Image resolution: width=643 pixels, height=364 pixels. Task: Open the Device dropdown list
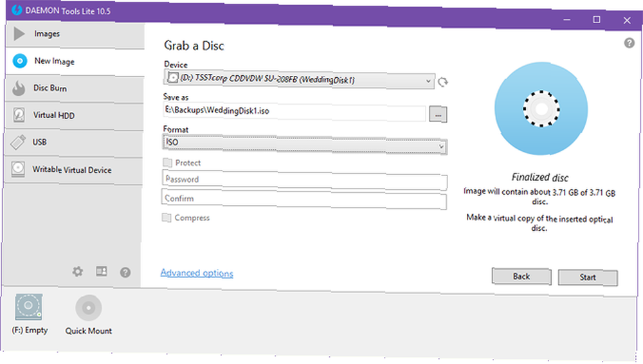coord(299,79)
